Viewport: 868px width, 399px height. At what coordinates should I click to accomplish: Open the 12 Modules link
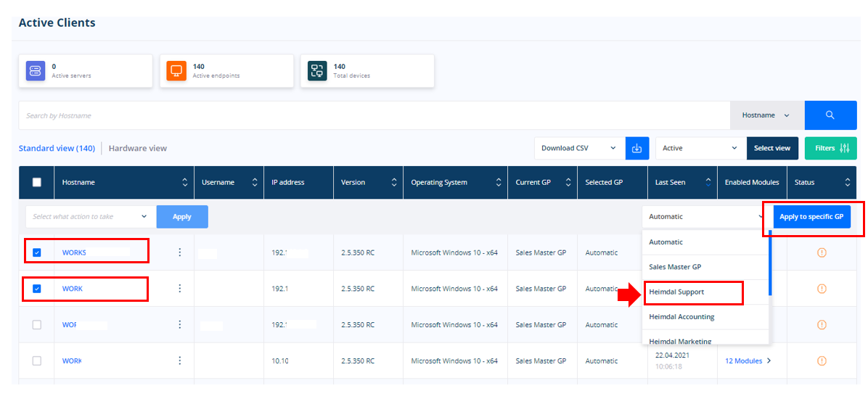point(743,361)
